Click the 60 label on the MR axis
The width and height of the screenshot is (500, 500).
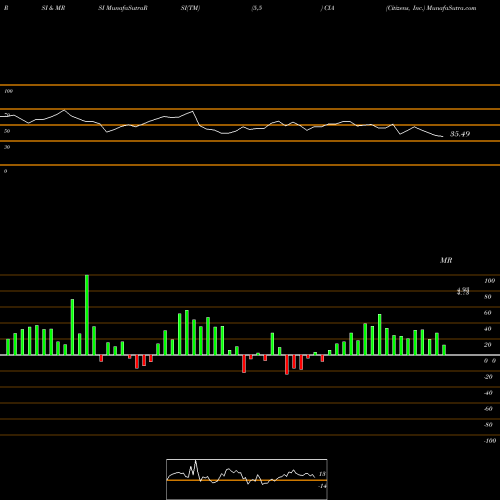[488, 313]
